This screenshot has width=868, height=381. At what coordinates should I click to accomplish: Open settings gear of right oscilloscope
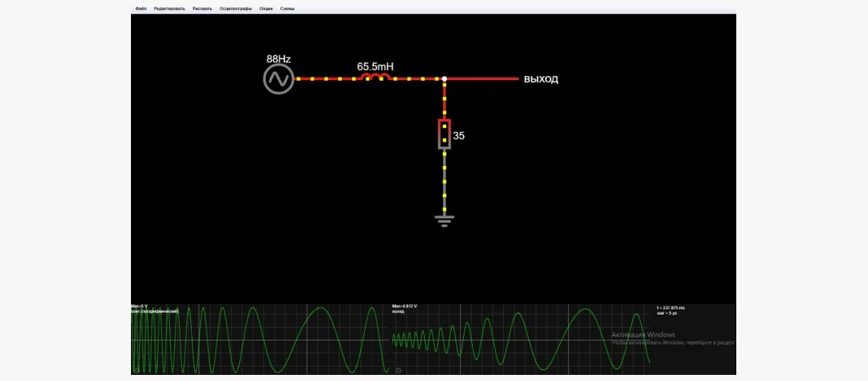pyautogui.click(x=397, y=370)
